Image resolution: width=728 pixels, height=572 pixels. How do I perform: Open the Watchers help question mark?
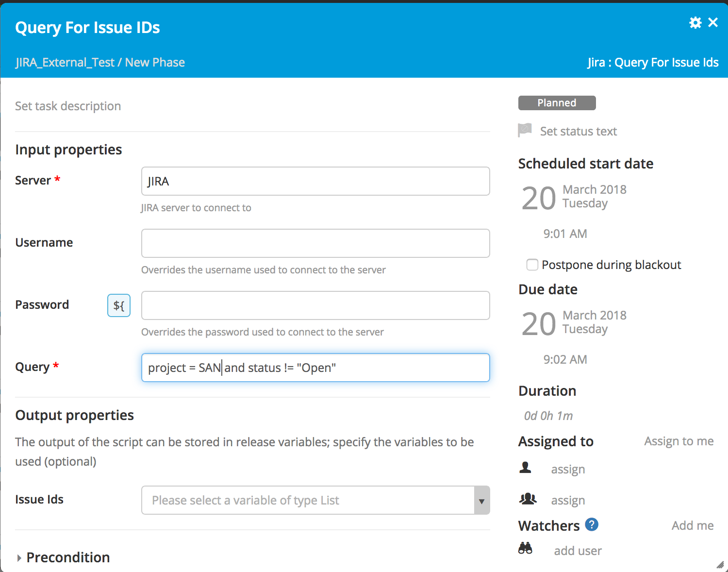592,524
